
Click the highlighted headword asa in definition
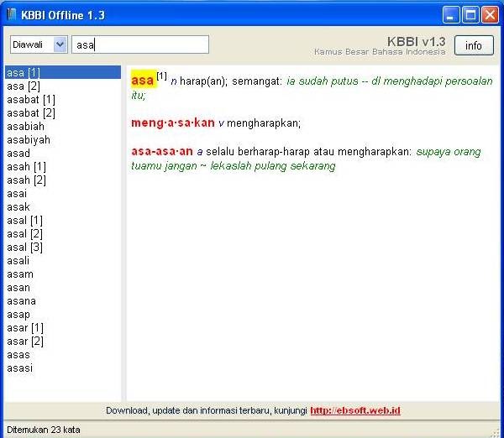pos(143,80)
